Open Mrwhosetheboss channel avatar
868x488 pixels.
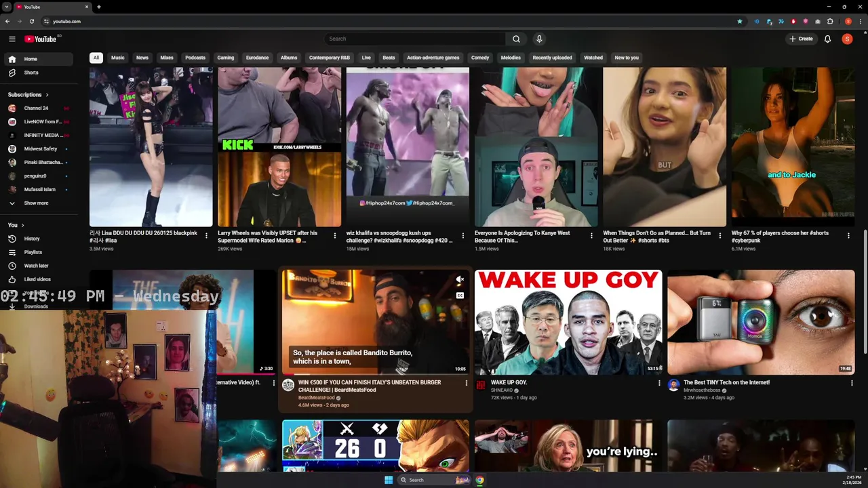(673, 385)
